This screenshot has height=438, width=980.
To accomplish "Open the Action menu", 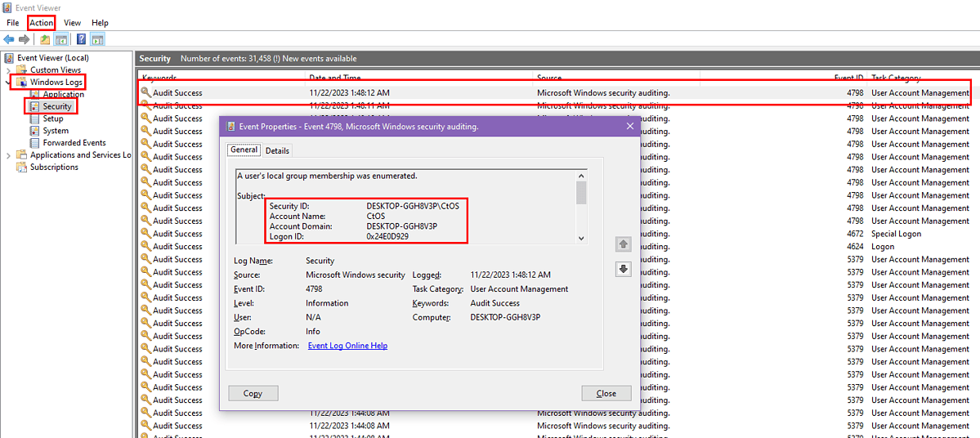I will pyautogui.click(x=41, y=23).
